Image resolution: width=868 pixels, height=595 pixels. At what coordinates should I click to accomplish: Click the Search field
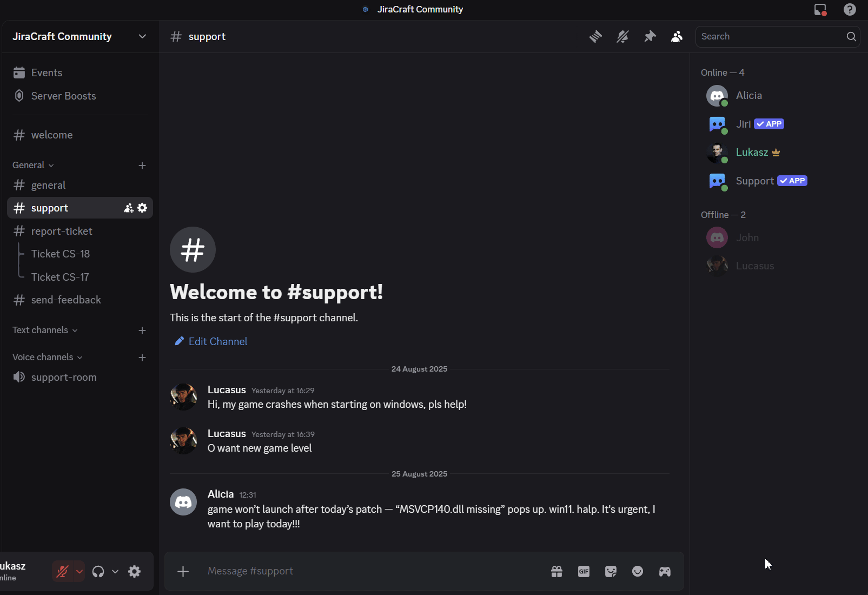[778, 36]
